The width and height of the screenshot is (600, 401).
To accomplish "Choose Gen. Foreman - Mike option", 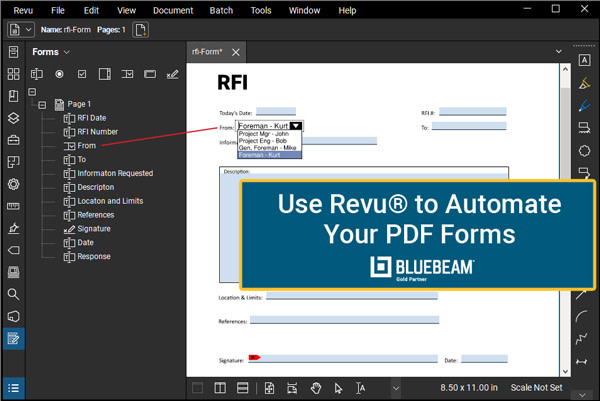I will [x=269, y=147].
